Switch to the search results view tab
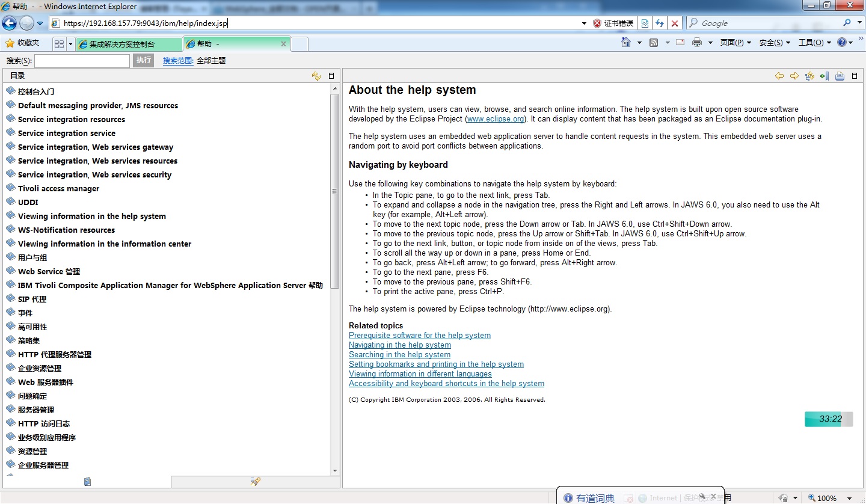Viewport: 866px width, 504px height. 256,482
